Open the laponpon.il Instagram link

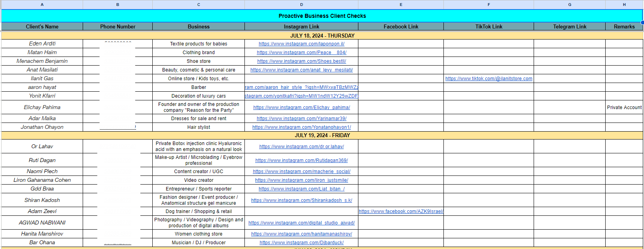click(301, 44)
